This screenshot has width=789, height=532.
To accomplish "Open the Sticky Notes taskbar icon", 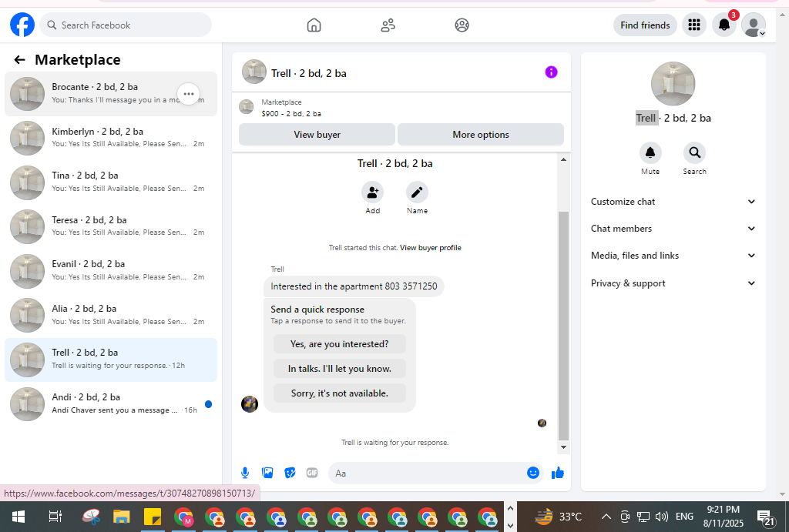I will click(x=153, y=517).
